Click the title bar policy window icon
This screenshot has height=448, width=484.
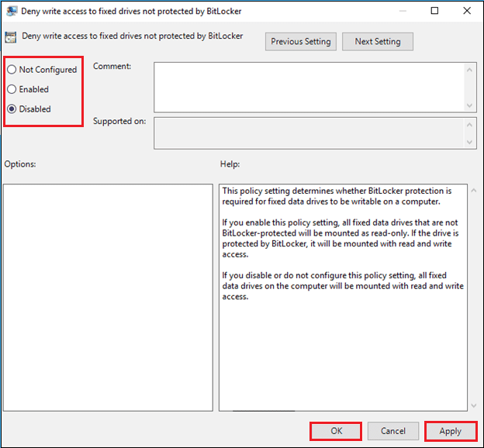(x=10, y=11)
